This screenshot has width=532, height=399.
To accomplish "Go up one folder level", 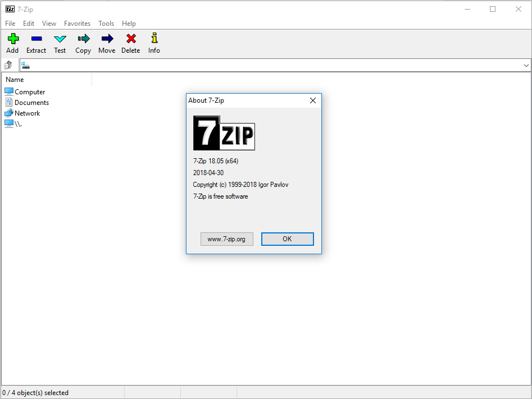I will pyautogui.click(x=8, y=65).
